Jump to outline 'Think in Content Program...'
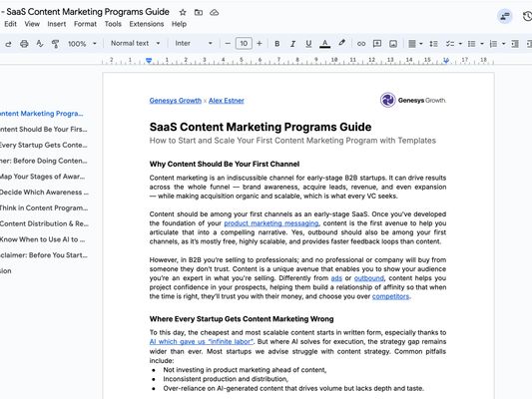The height and width of the screenshot is (399, 532). 44,208
